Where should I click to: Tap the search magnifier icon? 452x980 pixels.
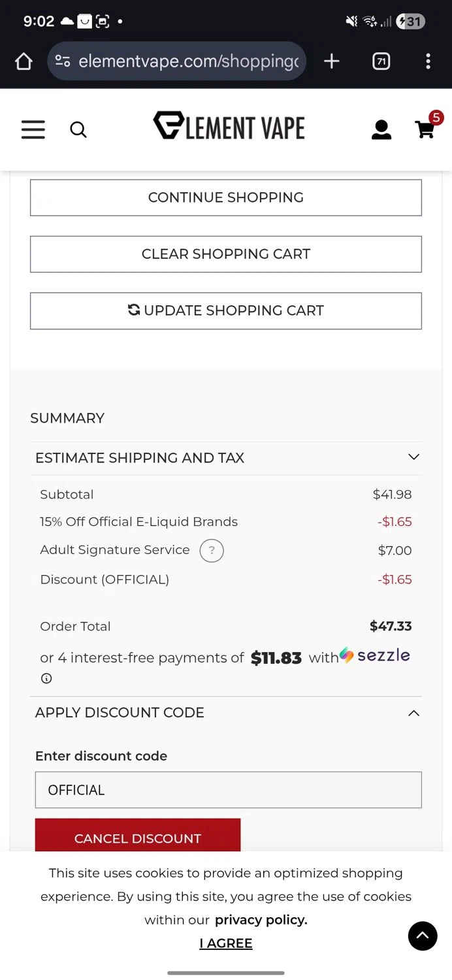pyautogui.click(x=78, y=129)
